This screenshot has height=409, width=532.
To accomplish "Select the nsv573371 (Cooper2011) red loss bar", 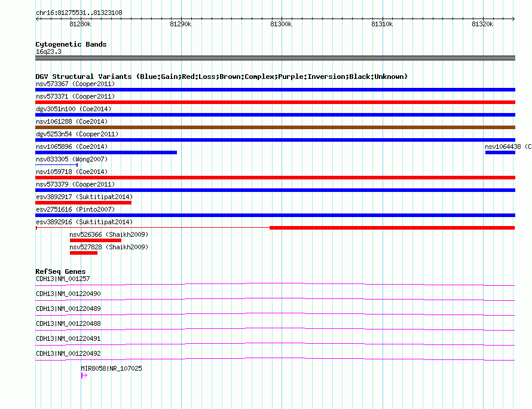I will 275,102.
